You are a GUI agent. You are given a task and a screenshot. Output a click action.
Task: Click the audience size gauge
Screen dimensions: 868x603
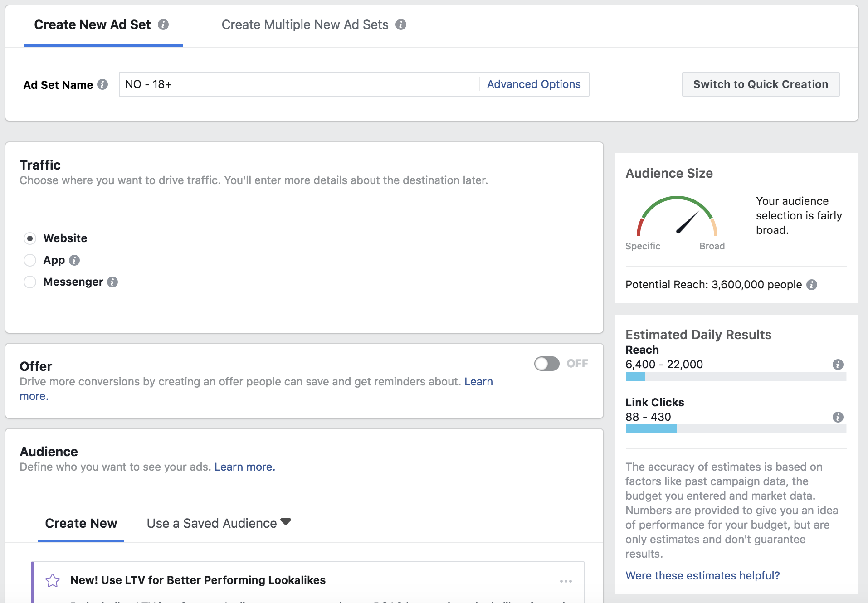tap(677, 217)
